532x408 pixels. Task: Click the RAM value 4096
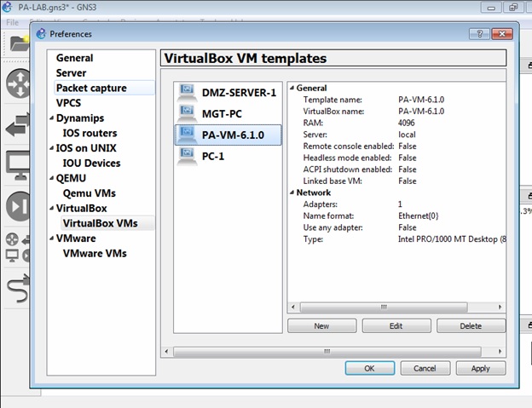[407, 123]
